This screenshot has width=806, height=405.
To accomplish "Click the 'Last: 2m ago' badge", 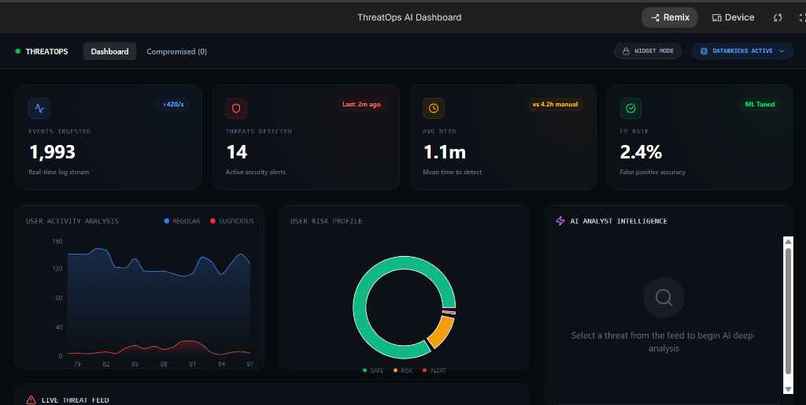I will tap(361, 104).
